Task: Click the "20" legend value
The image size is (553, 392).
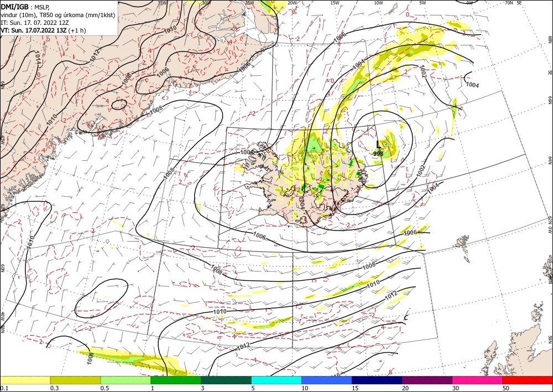Action: [x=405, y=388]
